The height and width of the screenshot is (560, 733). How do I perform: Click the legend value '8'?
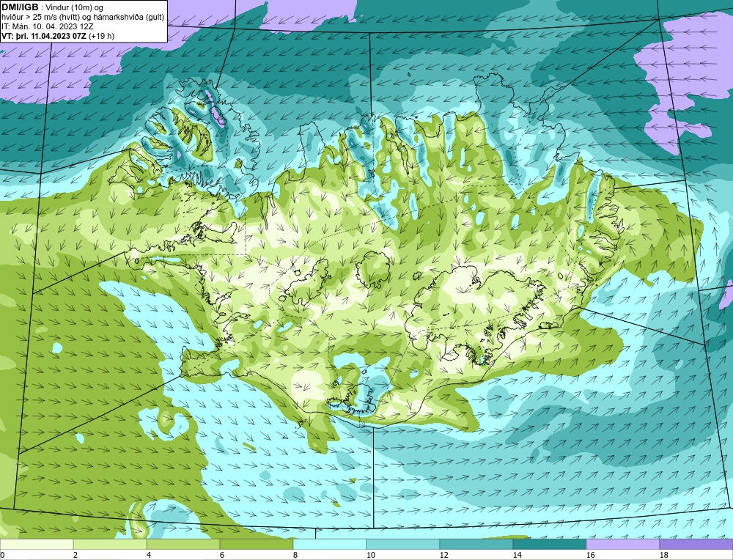pos(295,555)
